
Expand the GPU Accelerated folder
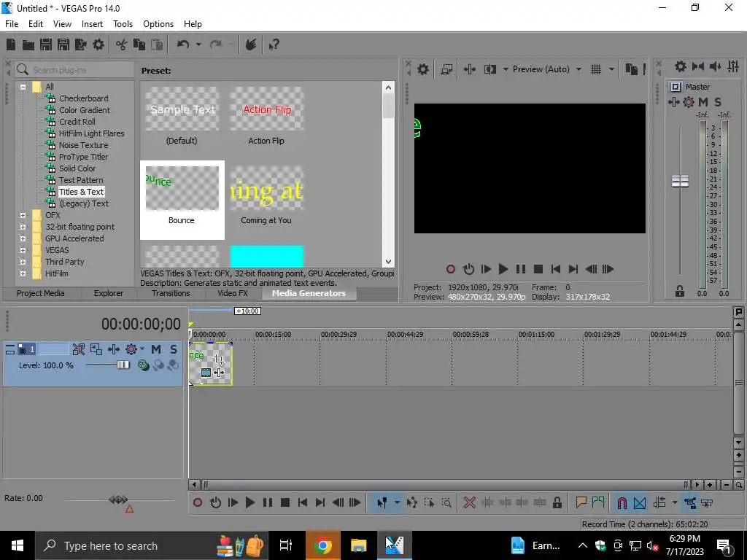coord(23,238)
